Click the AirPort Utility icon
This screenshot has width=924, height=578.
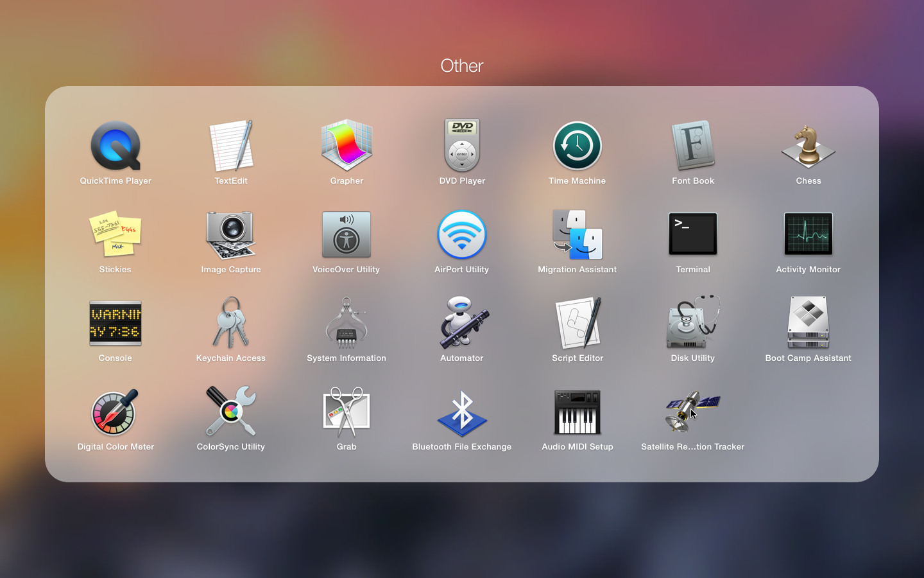462,235
